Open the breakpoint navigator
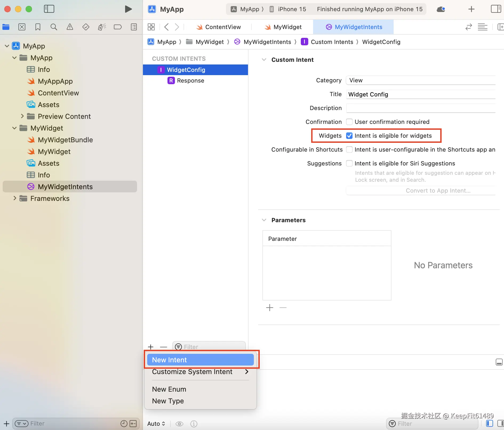This screenshot has width=504, height=430. (x=118, y=27)
